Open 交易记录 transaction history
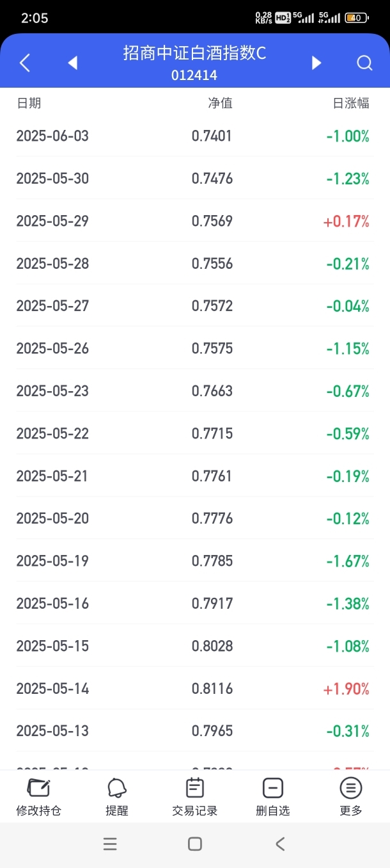 tap(195, 797)
